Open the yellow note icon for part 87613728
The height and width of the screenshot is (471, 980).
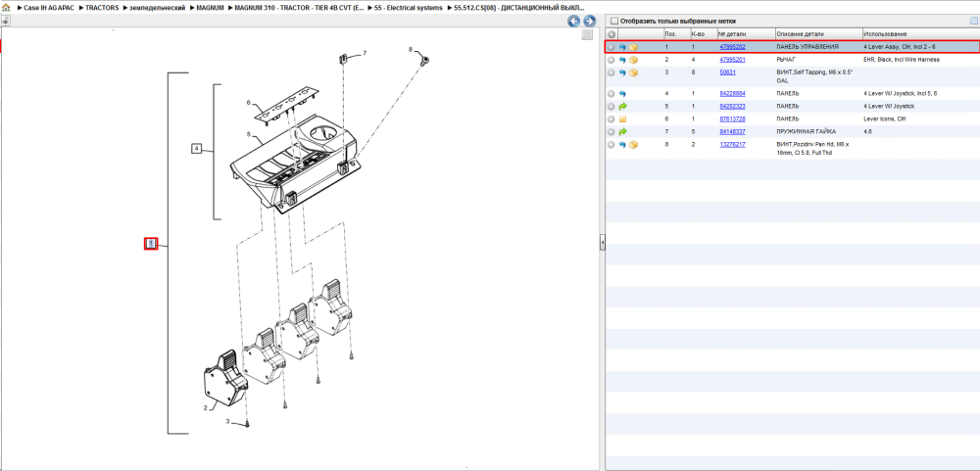click(622, 118)
